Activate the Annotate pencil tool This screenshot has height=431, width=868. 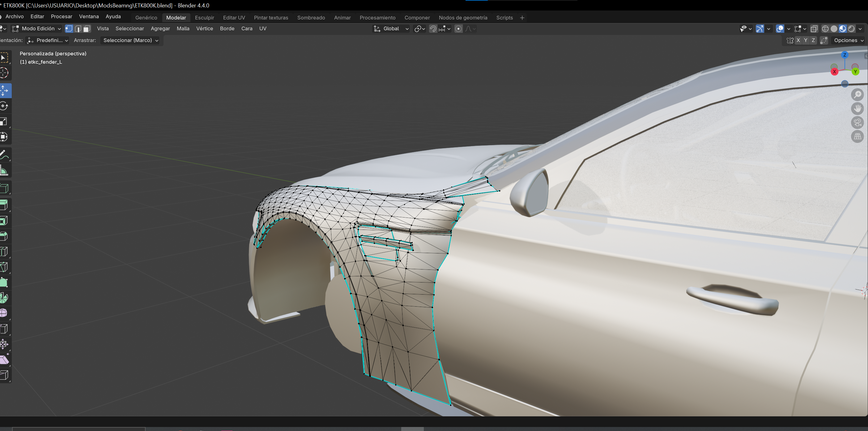pos(4,155)
